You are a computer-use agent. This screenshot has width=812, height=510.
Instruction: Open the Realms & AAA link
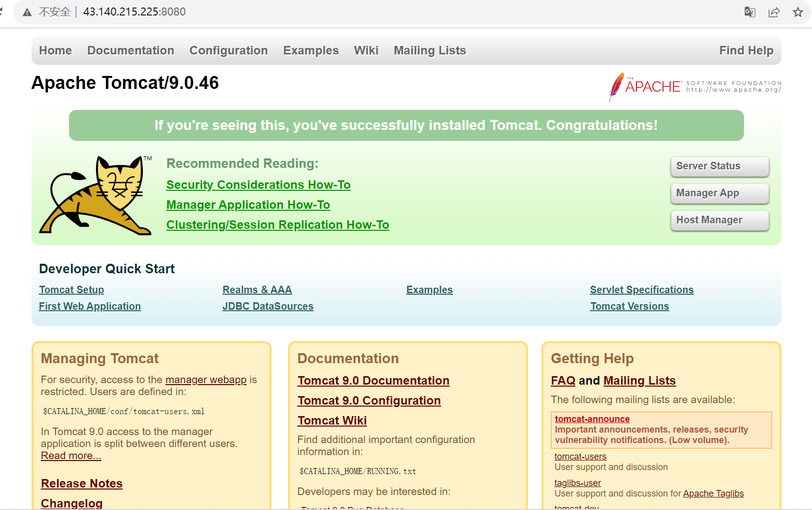click(x=257, y=290)
